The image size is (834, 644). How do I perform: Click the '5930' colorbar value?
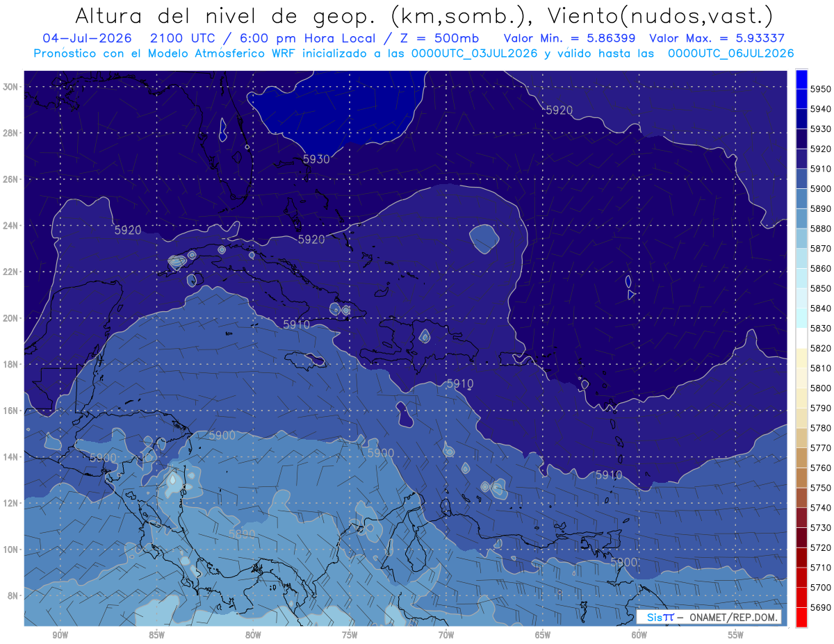click(821, 129)
